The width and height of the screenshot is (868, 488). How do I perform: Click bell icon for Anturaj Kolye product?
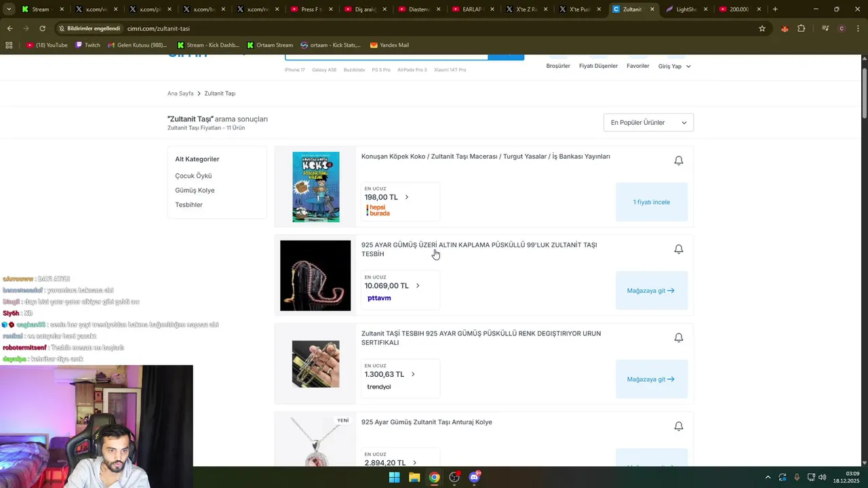click(x=678, y=426)
